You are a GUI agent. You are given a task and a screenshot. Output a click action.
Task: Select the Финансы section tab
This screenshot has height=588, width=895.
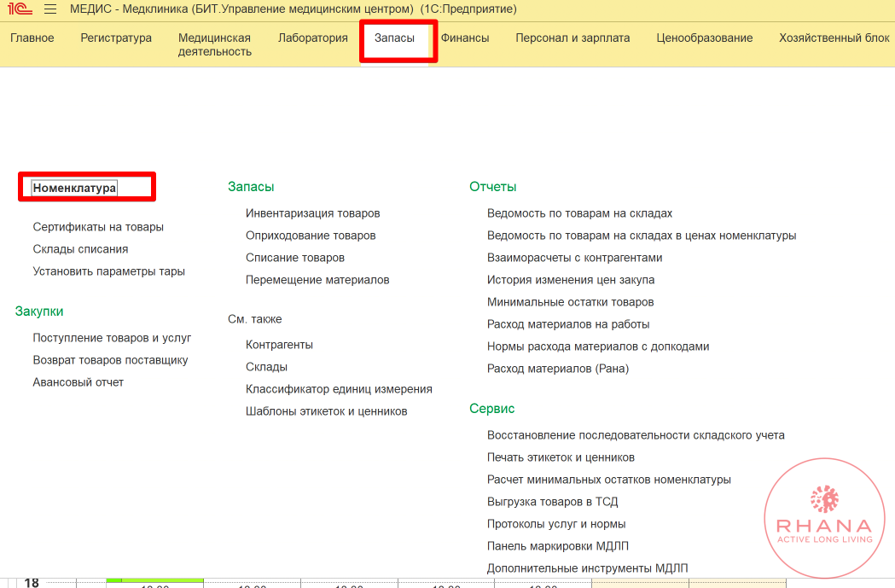point(465,38)
